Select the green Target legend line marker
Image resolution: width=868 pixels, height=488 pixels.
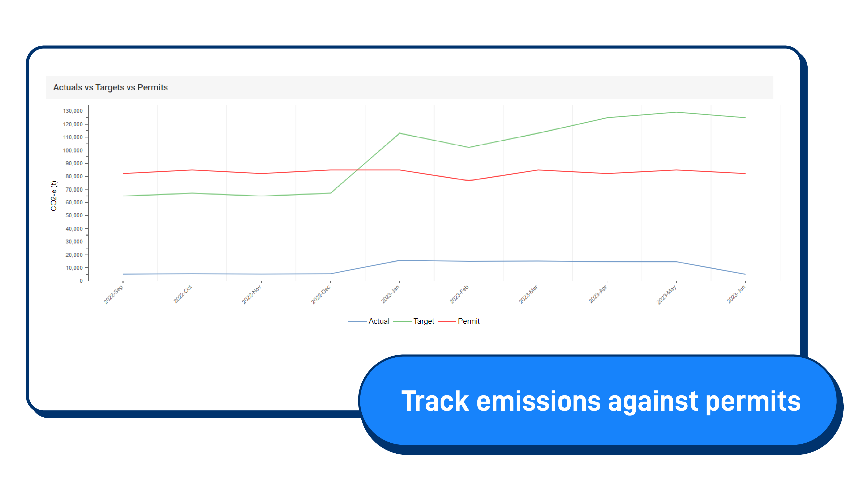403,321
